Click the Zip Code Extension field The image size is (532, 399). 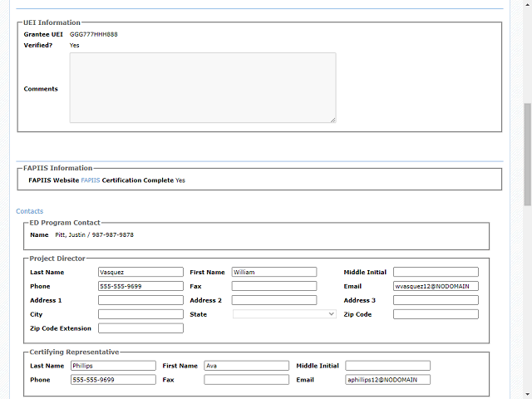click(140, 328)
